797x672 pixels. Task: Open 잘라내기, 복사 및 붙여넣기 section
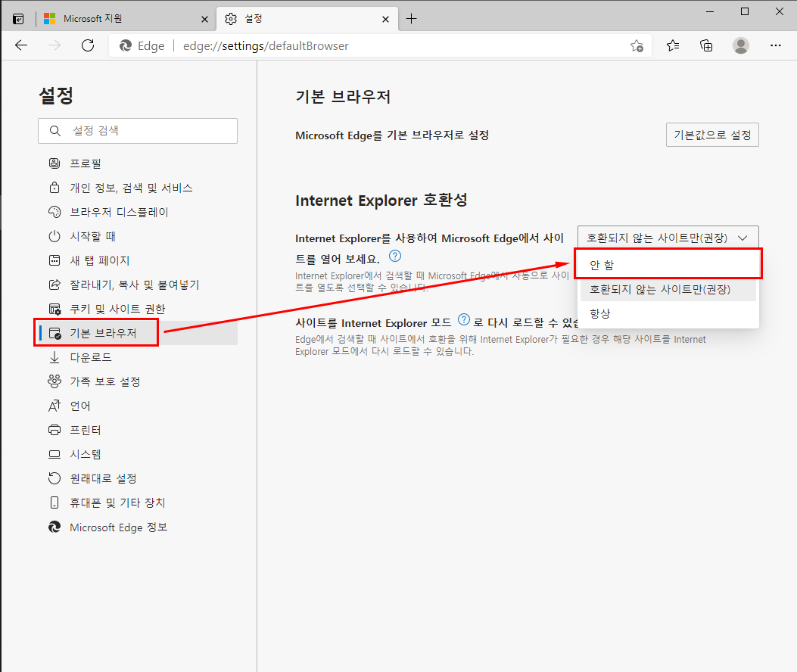coord(138,285)
